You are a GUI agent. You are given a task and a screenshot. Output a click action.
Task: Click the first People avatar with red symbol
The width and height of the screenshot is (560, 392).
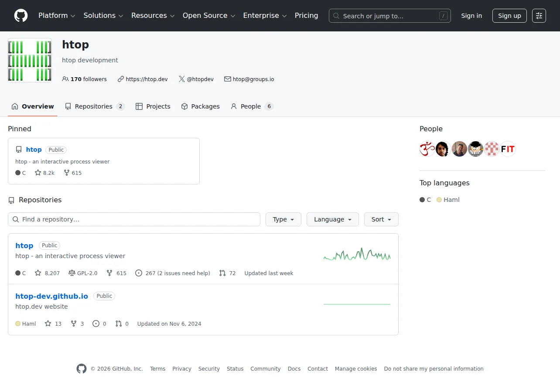427,149
